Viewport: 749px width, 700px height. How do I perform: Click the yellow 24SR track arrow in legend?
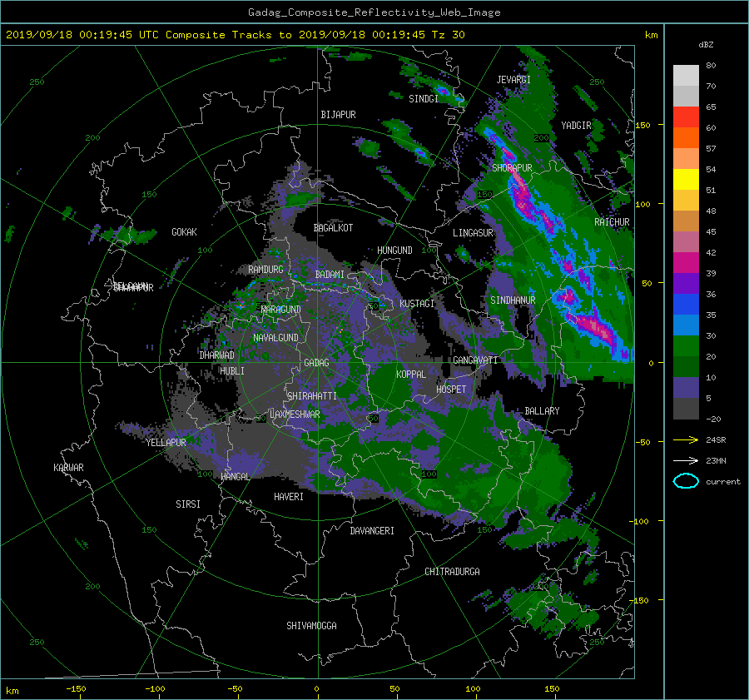686,439
